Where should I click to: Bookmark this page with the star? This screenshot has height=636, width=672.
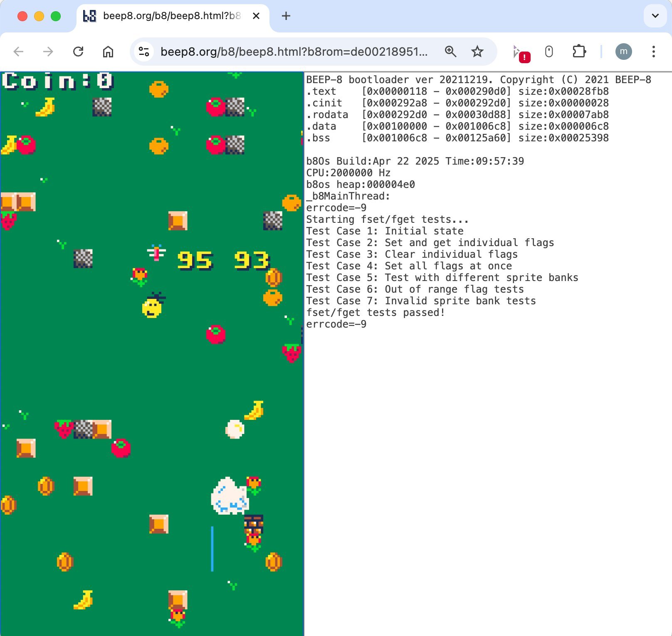click(477, 52)
